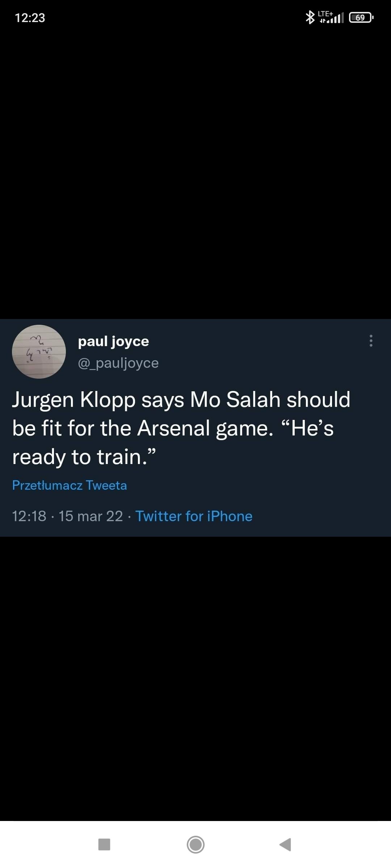391x868 pixels.
Task: Tap the word "Arsenal" in the tweet
Action: (174, 428)
